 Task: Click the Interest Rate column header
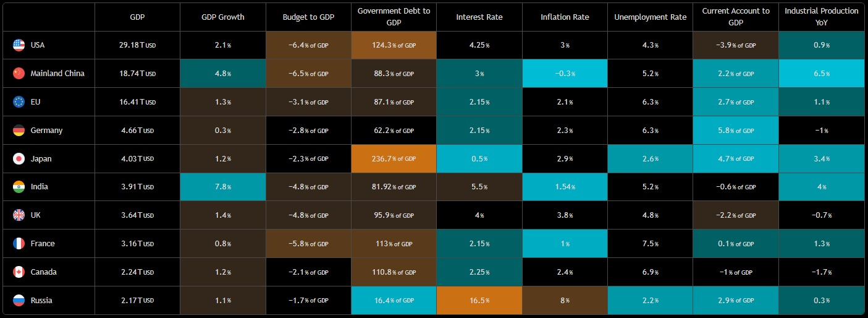click(x=479, y=17)
